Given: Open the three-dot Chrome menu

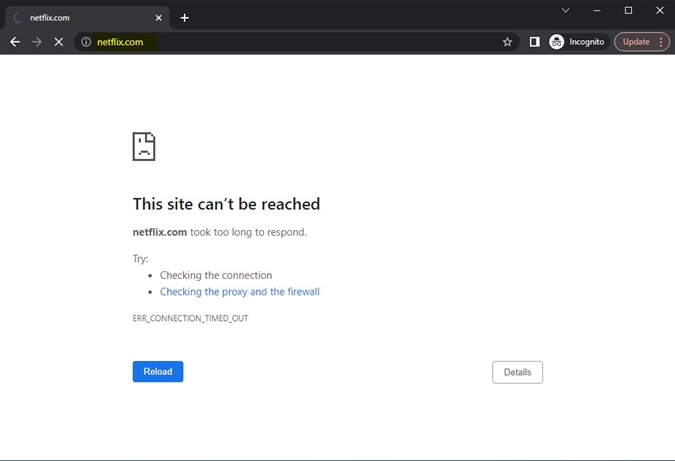Looking at the screenshot, I should 661,42.
